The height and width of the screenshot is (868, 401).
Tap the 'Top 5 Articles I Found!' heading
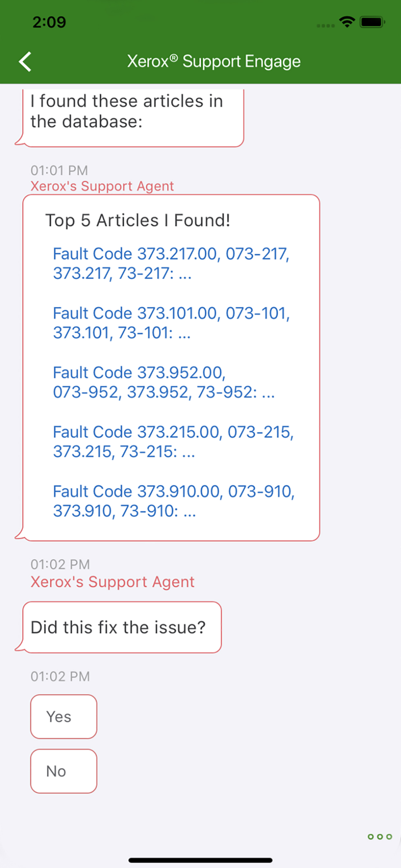pos(138,220)
